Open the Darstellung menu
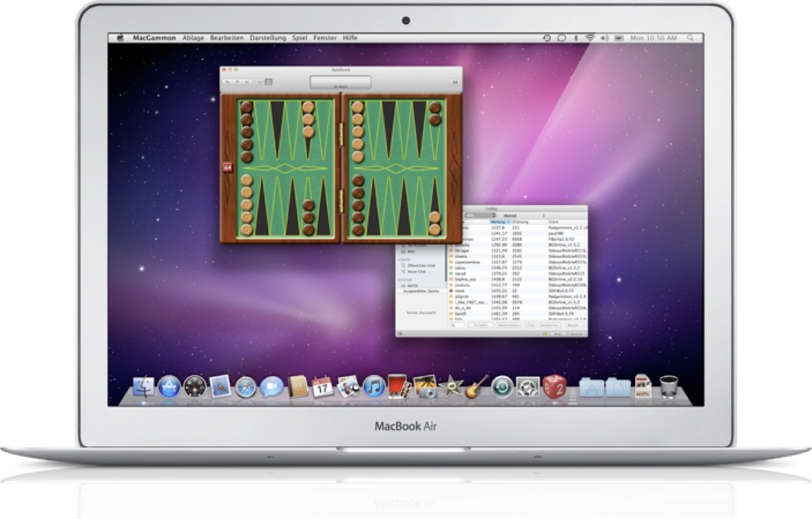The width and height of the screenshot is (812, 519). [268, 37]
